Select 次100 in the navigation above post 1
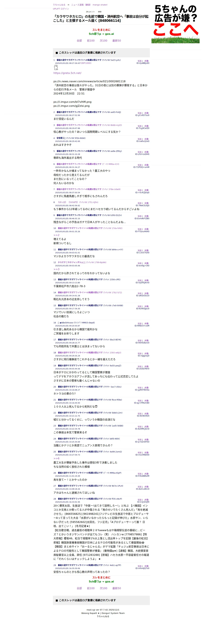Image resolution: width=206 pixels, height=644 pixels. coord(103,41)
